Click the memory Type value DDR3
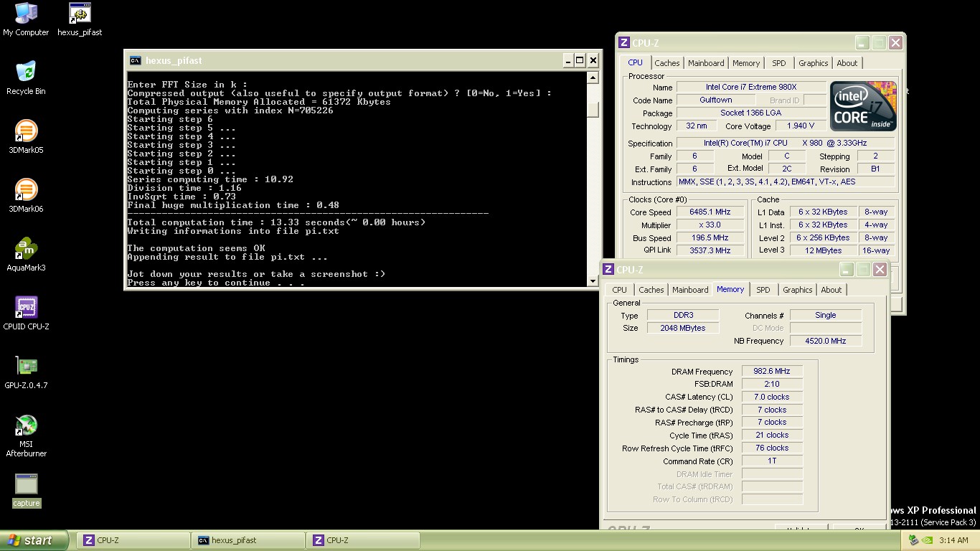This screenshot has width=980, height=551. click(683, 316)
